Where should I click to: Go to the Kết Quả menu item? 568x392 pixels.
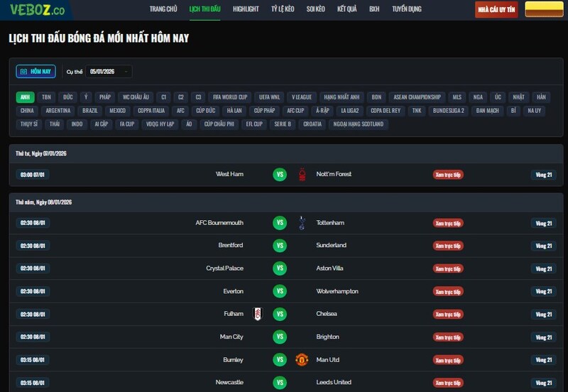pos(347,9)
